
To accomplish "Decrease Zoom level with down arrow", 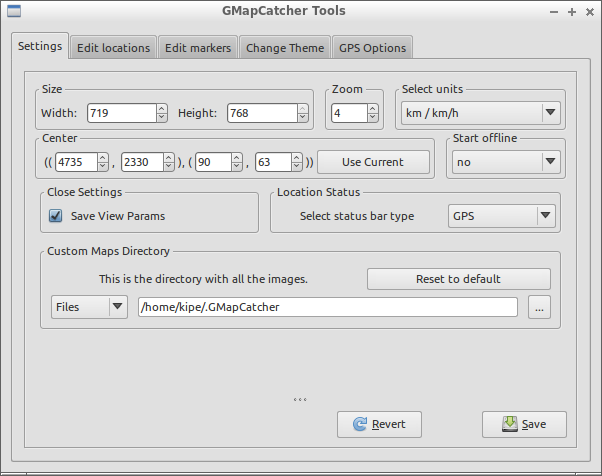I will point(373,117).
